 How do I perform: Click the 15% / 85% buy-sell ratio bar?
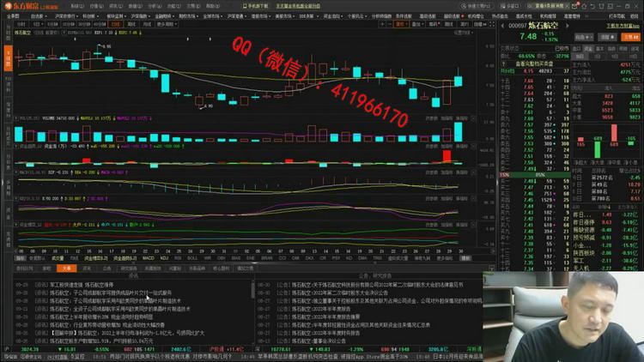[x=532, y=175]
